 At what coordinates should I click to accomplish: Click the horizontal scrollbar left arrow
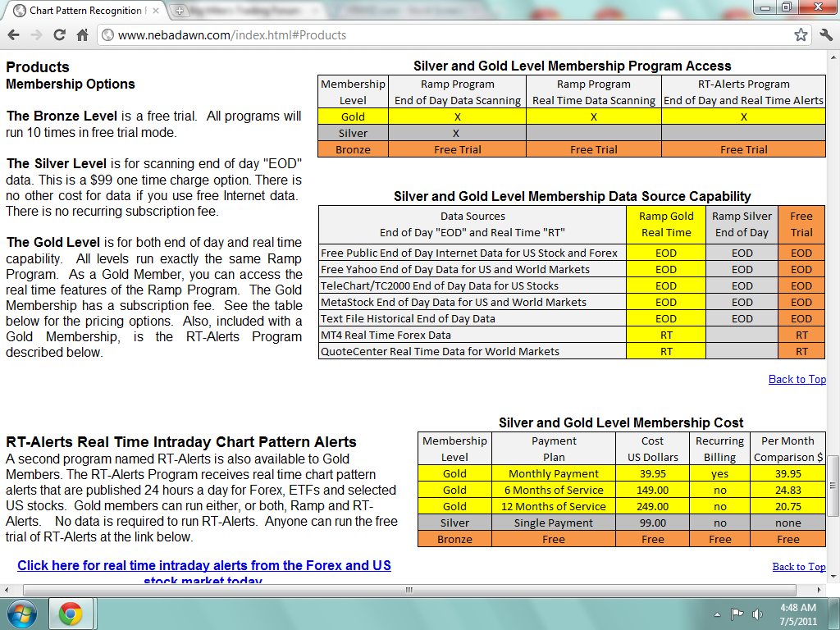click(7, 590)
